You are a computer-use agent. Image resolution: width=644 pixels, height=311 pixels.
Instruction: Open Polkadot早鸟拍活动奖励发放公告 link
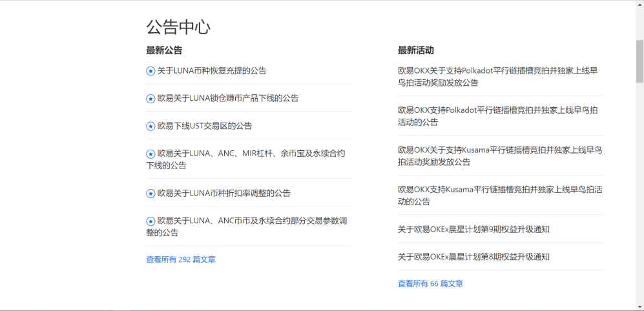498,77
